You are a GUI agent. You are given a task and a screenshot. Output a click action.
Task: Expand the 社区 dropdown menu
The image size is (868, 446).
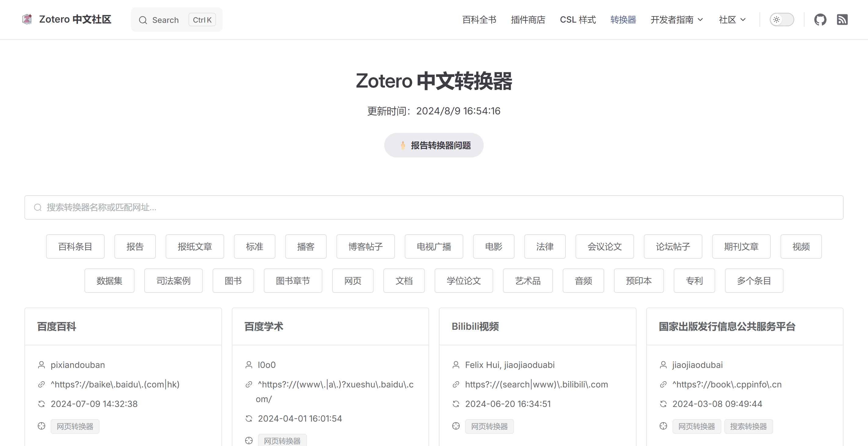click(732, 20)
